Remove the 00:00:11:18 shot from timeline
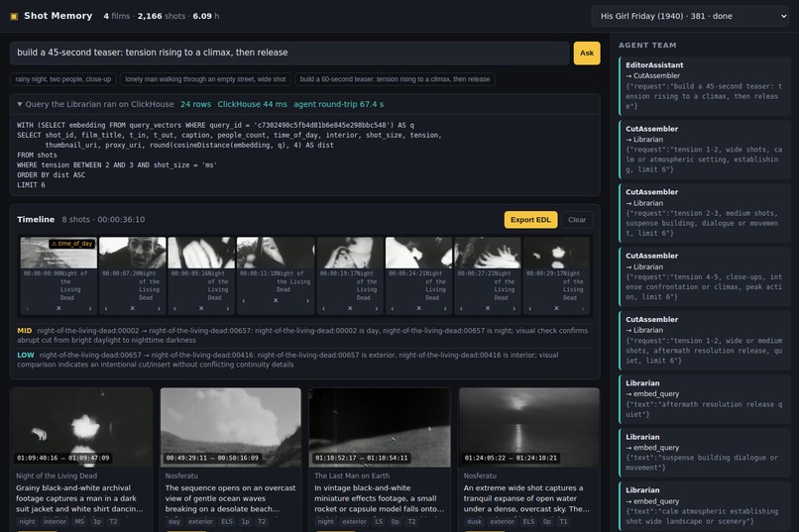This screenshot has width=799, height=532. pyautogui.click(x=276, y=300)
